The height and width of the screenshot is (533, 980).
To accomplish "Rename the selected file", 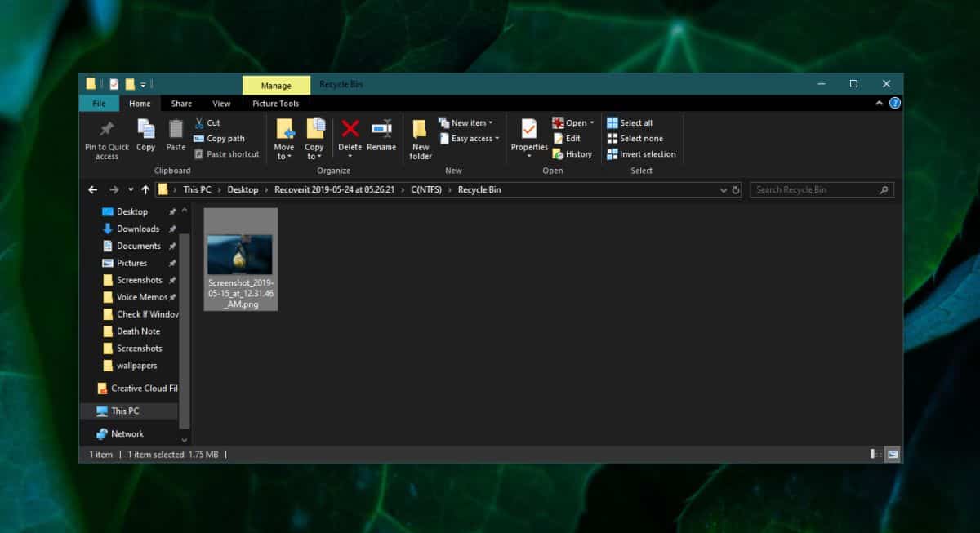I will [x=381, y=135].
